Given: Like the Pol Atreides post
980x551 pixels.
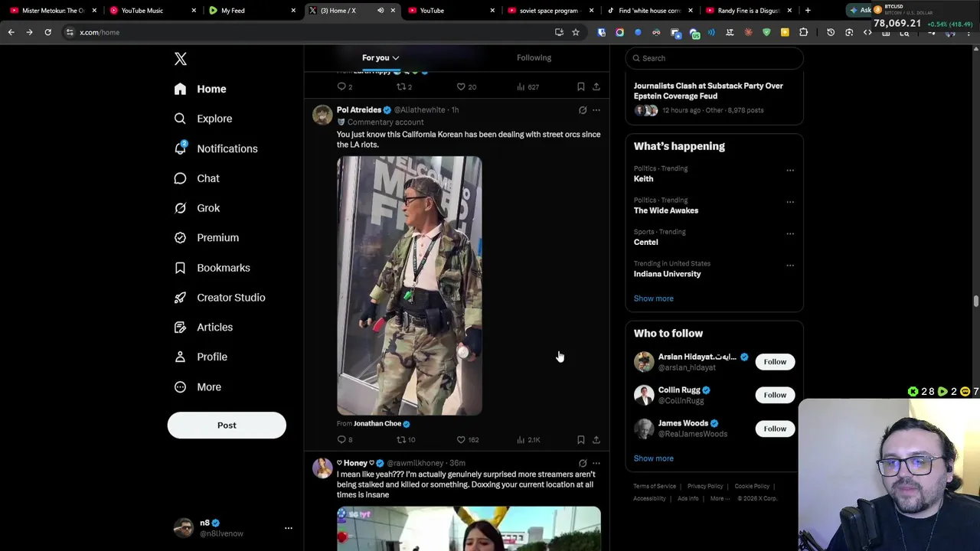Looking at the screenshot, I should [x=467, y=440].
